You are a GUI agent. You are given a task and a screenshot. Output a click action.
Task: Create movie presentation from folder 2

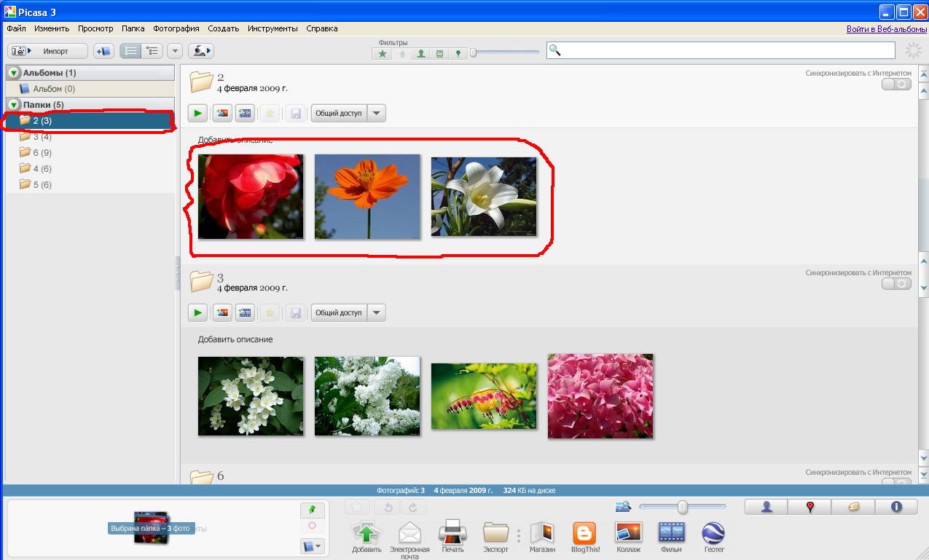(245, 113)
